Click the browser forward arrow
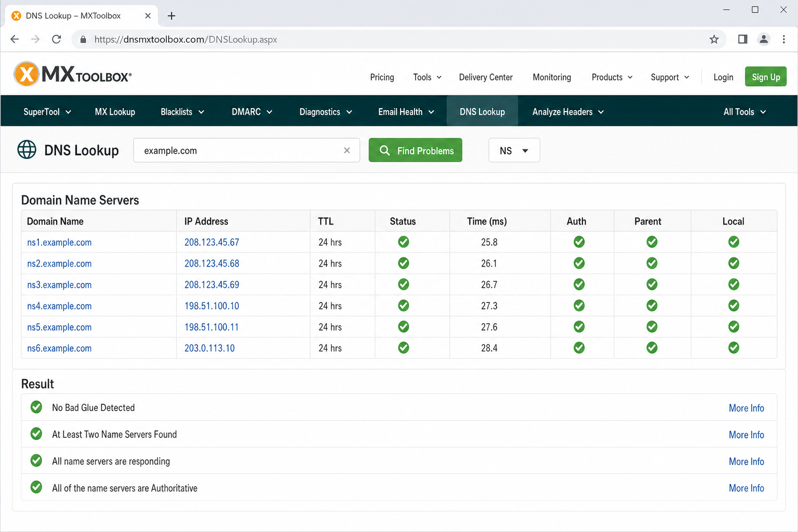 click(x=35, y=39)
